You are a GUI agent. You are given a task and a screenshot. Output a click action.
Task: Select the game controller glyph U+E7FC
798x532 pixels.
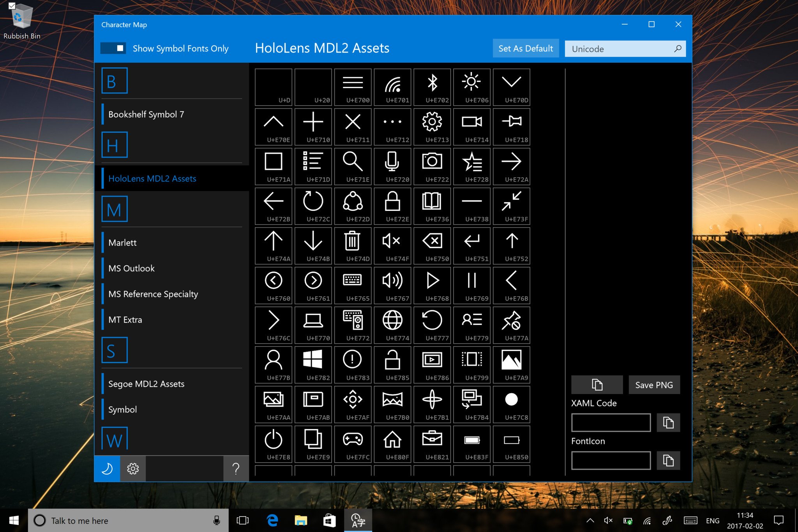click(x=353, y=444)
